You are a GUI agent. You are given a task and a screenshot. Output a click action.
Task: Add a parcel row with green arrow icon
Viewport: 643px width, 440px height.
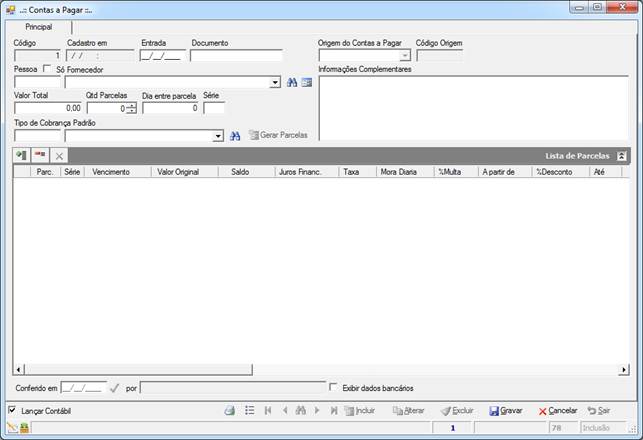(x=21, y=155)
